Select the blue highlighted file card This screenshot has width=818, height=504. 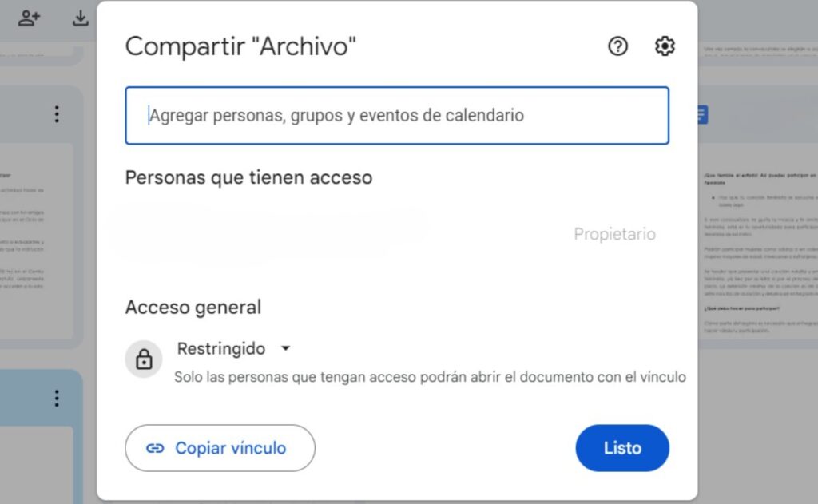click(x=42, y=437)
